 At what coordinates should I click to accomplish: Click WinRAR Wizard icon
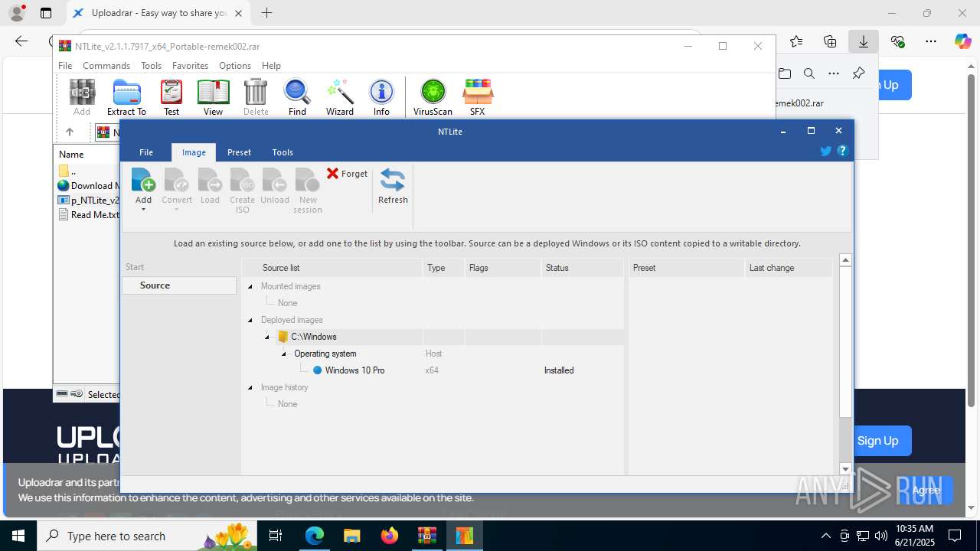340,97
